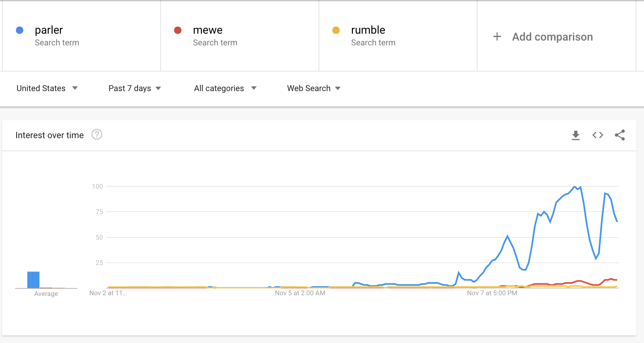Click the blue Average bar

(x=33, y=280)
